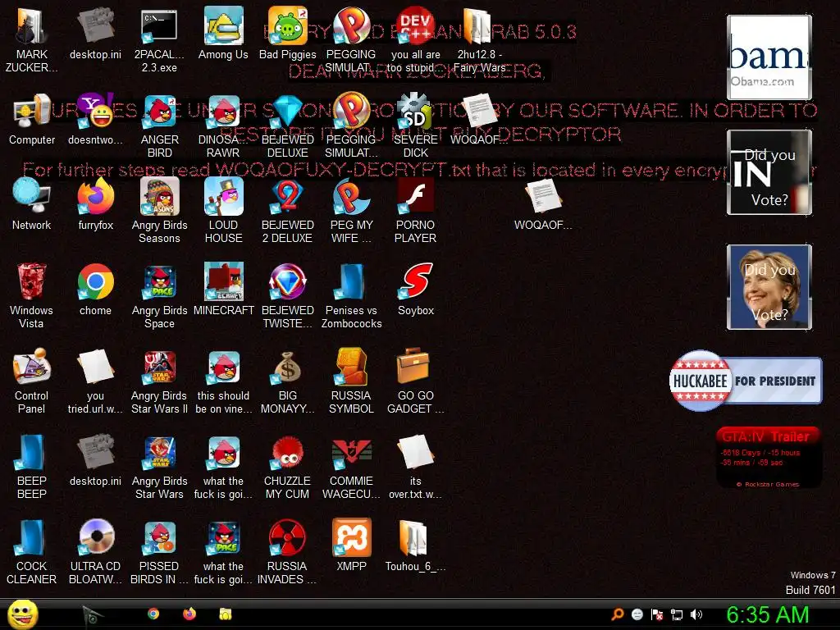Open the file explorer taskbar icon

coord(226,614)
